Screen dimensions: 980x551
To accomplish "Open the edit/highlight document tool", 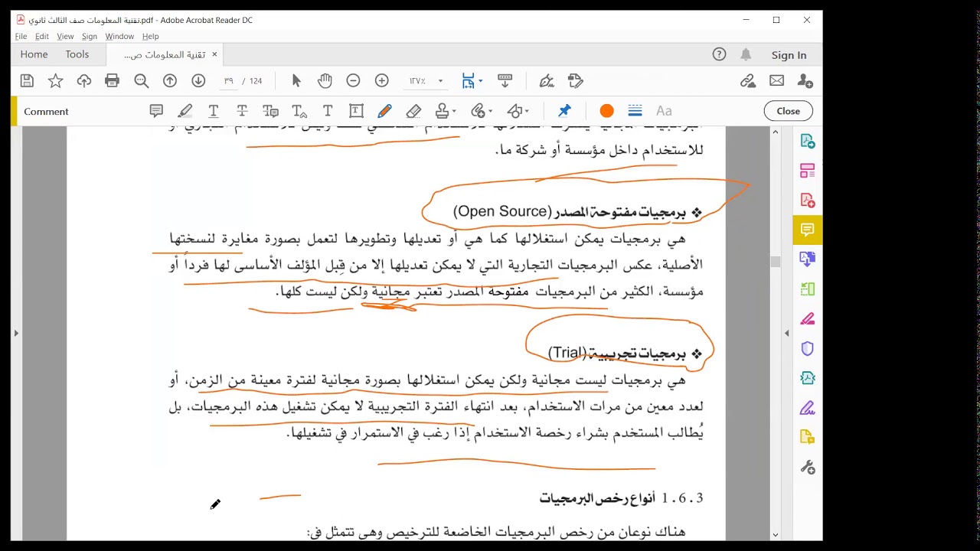I will [576, 80].
